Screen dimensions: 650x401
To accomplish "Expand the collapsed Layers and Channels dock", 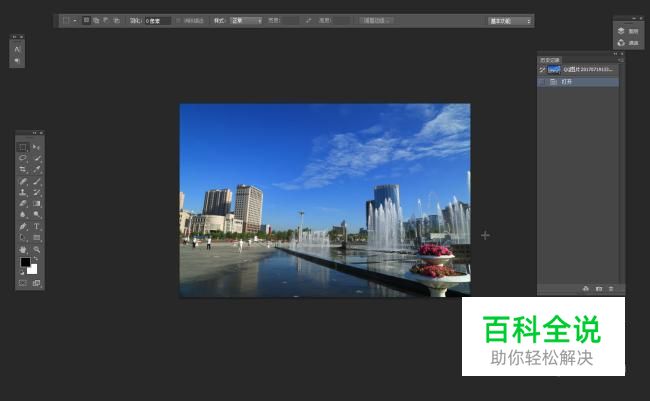I will point(634,18).
